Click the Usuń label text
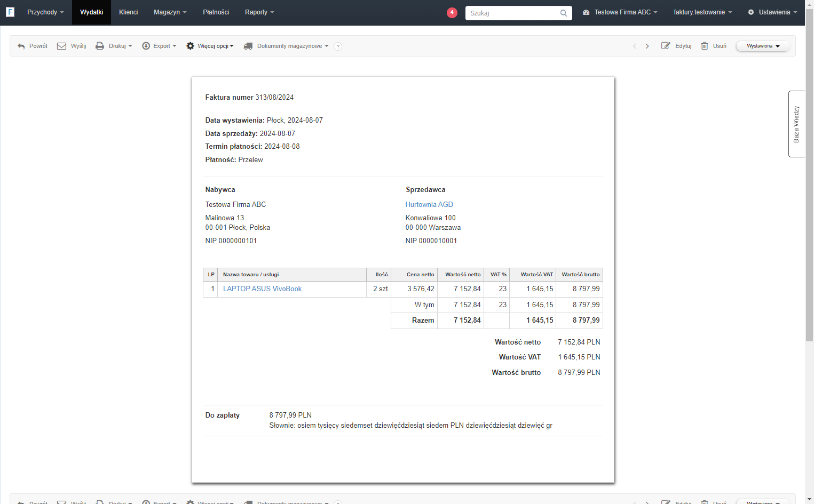The image size is (814, 504). 720,46
